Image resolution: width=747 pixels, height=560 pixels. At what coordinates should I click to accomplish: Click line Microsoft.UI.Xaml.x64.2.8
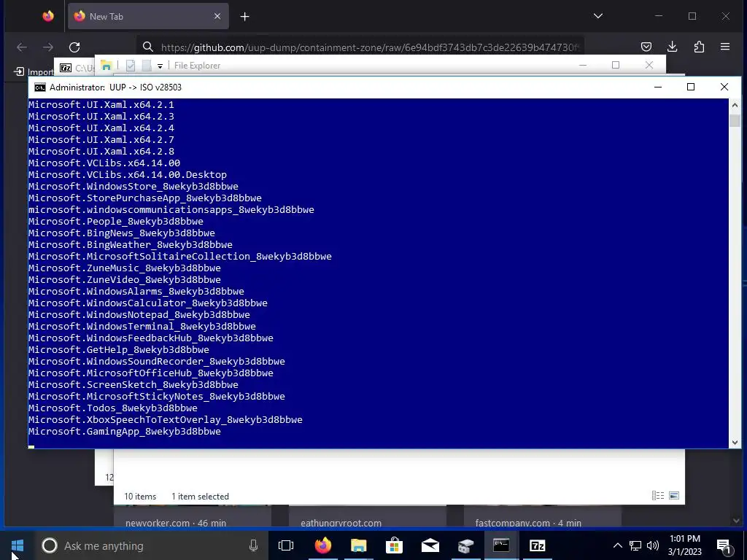101,152
